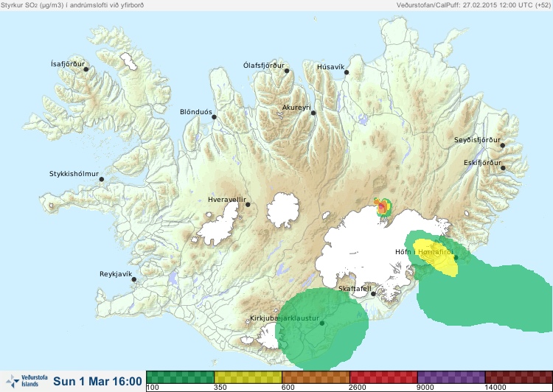553x392 pixels.
Task: Click the 'Hveravellir' label
Action: [x=227, y=200]
